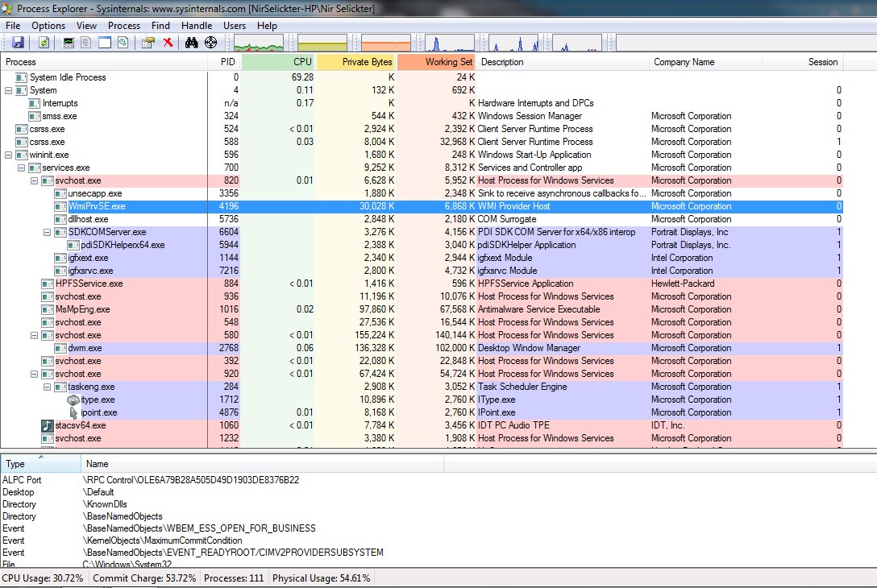Toggle the Show Lower Pane toolbar icon
This screenshot has height=588, width=877.
[105, 43]
